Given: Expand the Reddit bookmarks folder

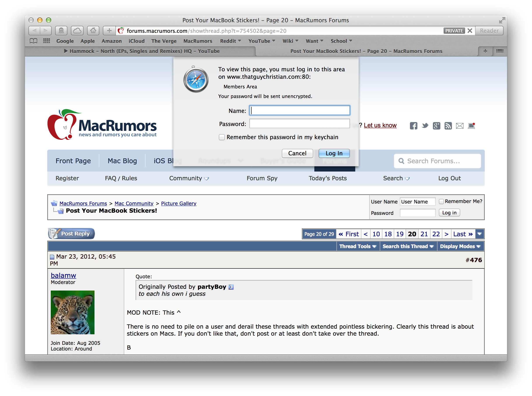Looking at the screenshot, I should [x=230, y=41].
